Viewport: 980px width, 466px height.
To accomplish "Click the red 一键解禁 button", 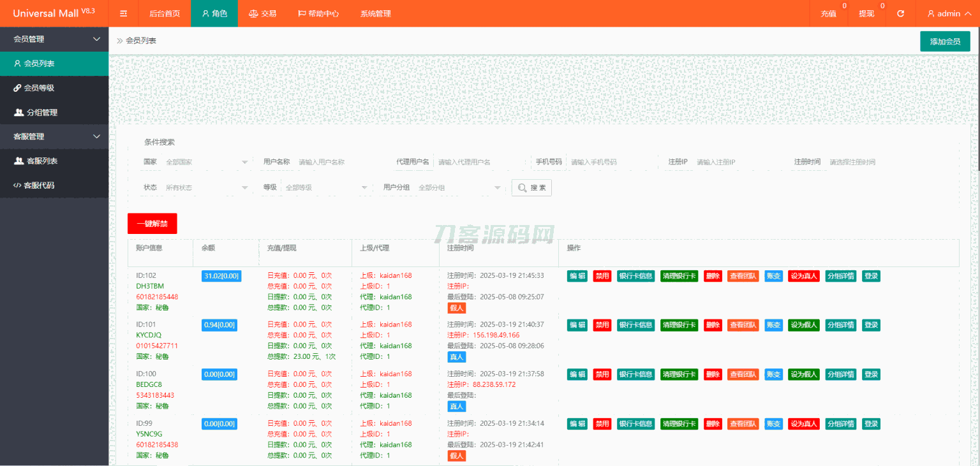I will [152, 223].
